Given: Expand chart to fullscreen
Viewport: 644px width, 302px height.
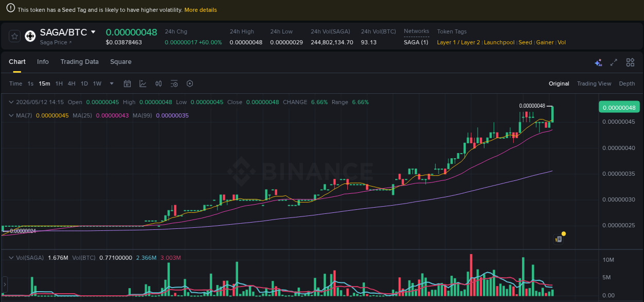Looking at the screenshot, I should (x=614, y=62).
